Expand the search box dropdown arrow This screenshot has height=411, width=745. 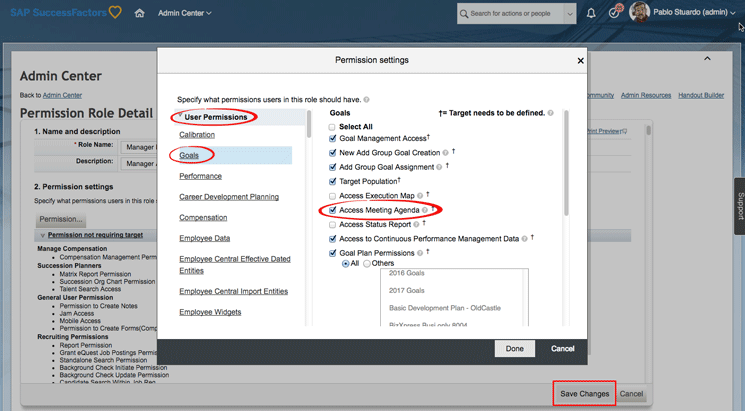pos(570,14)
